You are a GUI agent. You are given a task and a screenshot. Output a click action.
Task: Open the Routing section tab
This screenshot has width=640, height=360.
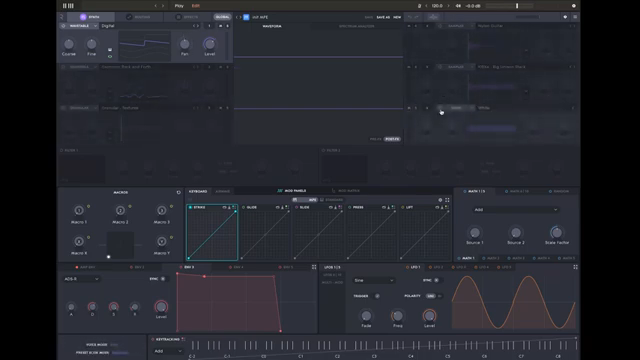pos(138,17)
